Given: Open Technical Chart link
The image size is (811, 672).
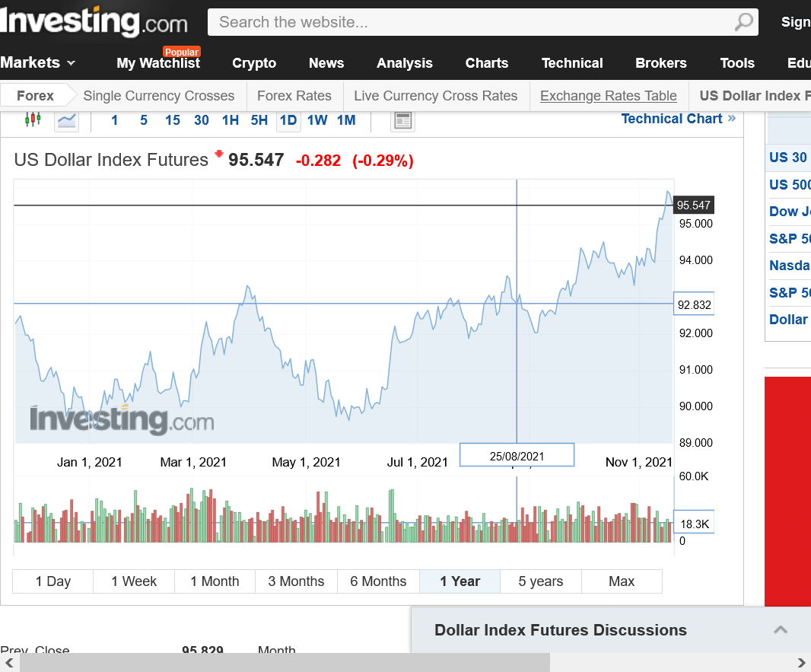Looking at the screenshot, I should 678,119.
